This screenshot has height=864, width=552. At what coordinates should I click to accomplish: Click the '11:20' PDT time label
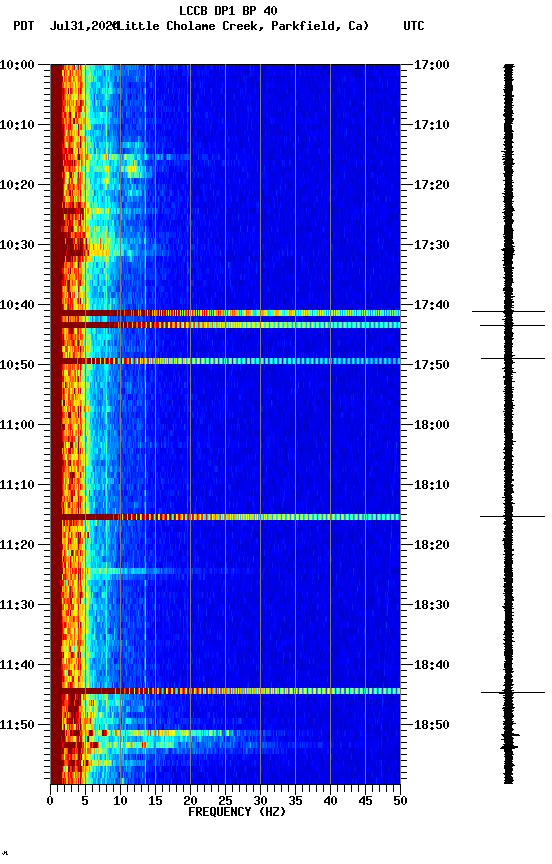click(17, 545)
